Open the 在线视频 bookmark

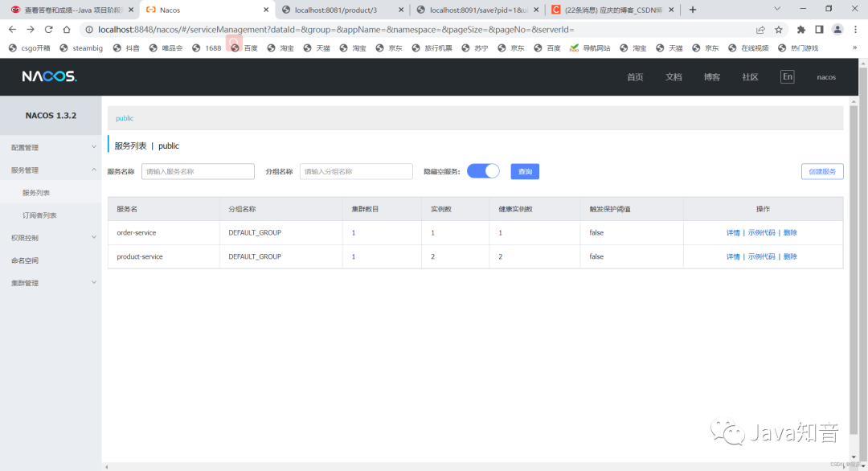(x=748, y=48)
